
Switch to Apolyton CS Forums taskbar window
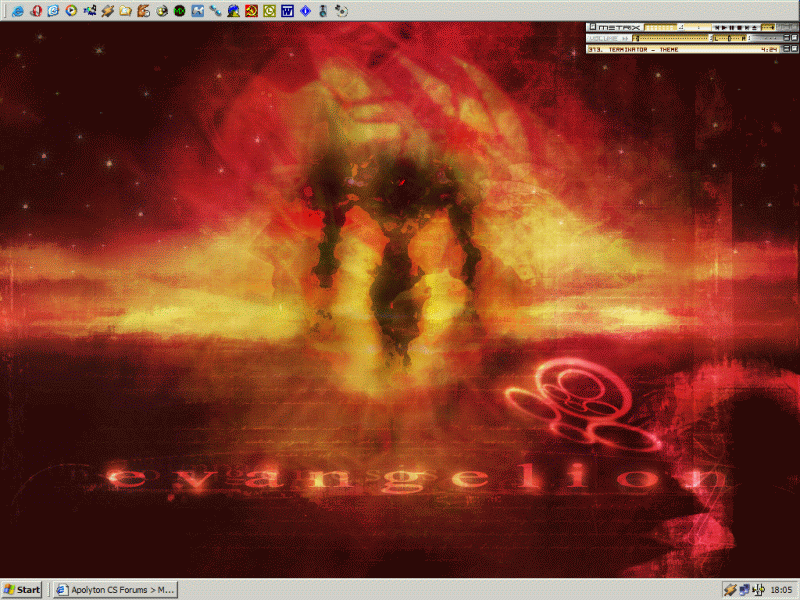pyautogui.click(x=116, y=589)
